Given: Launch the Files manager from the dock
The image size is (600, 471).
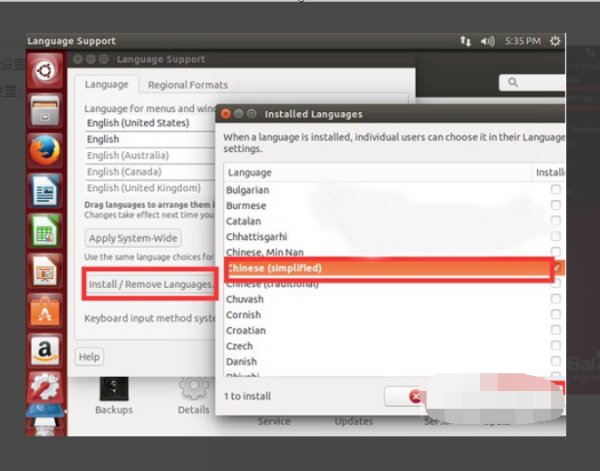Looking at the screenshot, I should tap(45, 111).
